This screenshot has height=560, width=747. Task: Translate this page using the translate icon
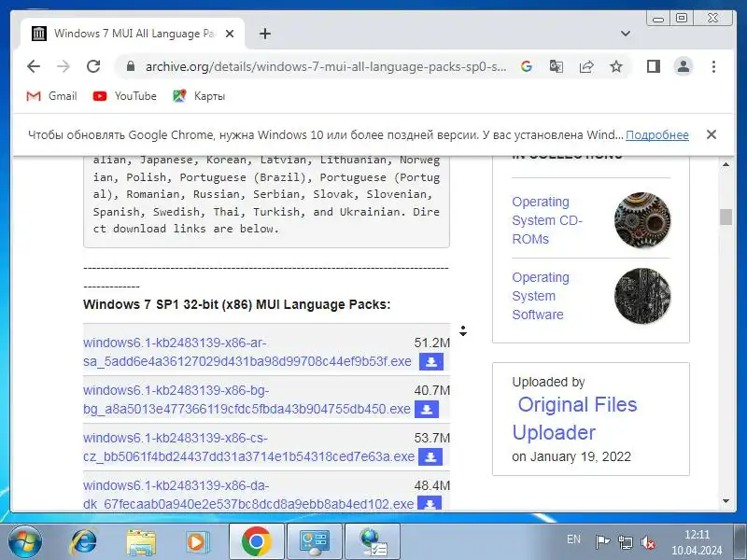[x=556, y=66]
